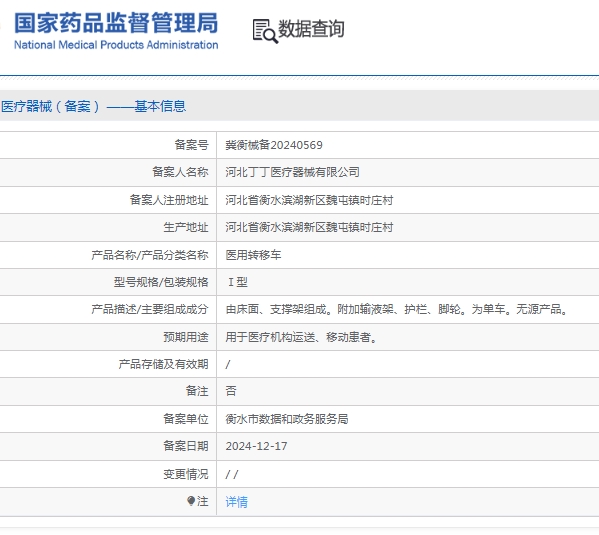The height and width of the screenshot is (535, 599).
Task: Click the 备案人注册地址 address value
Action: coord(309,200)
